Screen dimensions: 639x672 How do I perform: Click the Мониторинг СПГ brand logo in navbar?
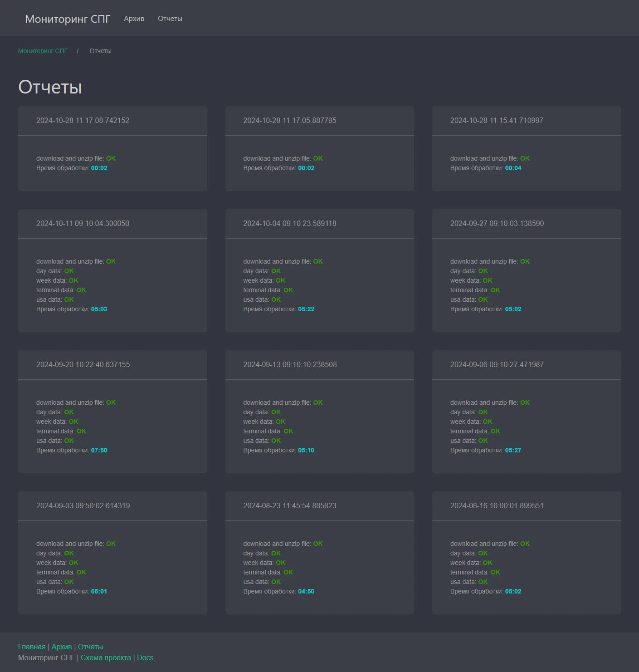[68, 19]
